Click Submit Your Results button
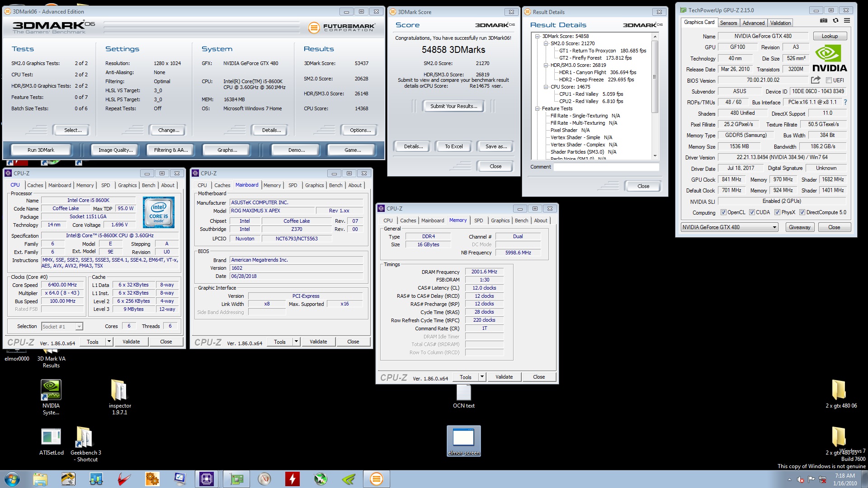 coord(453,106)
